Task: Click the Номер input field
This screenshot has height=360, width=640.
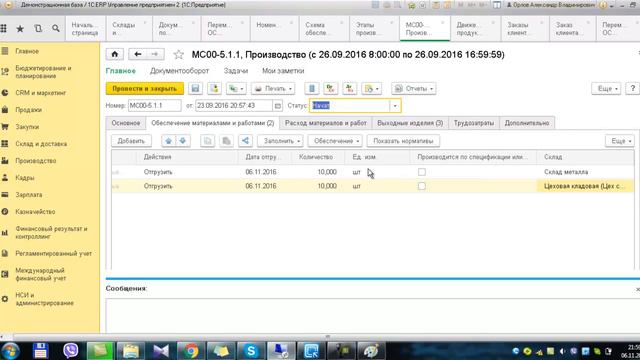Action: coord(154,106)
